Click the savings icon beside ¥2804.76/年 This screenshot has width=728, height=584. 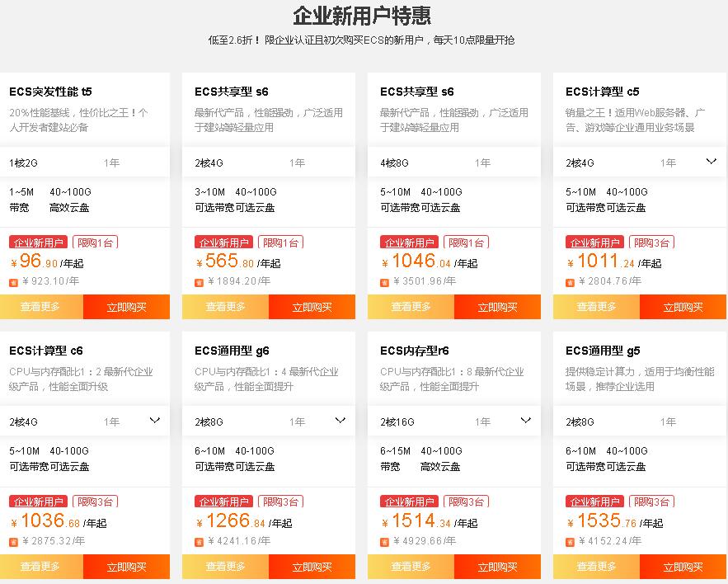tap(570, 282)
